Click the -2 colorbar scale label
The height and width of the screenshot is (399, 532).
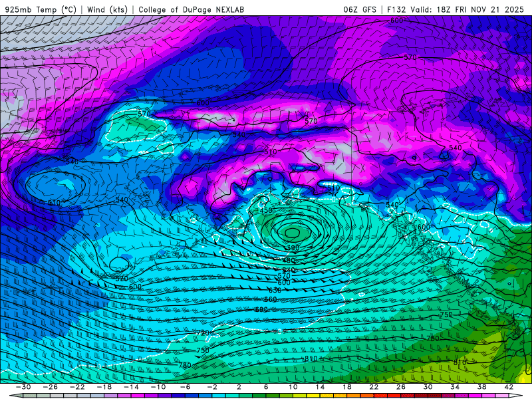(212, 387)
